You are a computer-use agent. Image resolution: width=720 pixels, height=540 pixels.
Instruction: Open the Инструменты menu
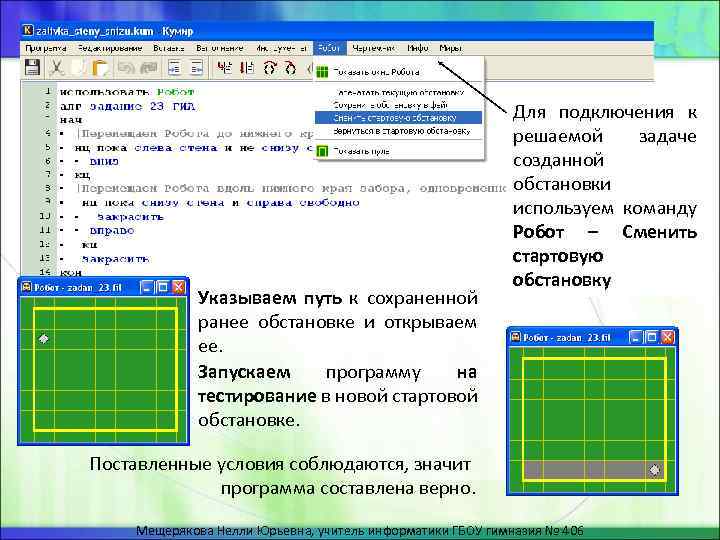281,48
